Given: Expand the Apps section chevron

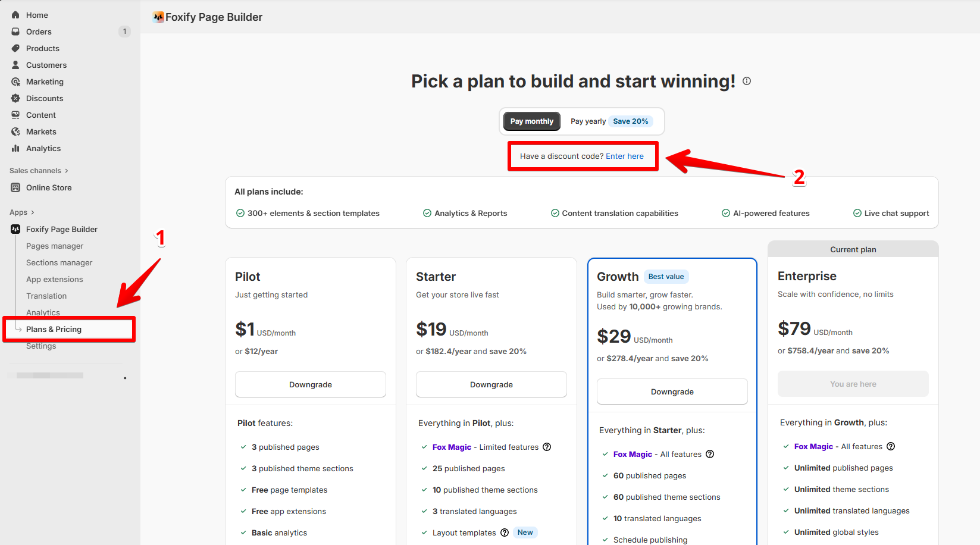Looking at the screenshot, I should tap(32, 212).
